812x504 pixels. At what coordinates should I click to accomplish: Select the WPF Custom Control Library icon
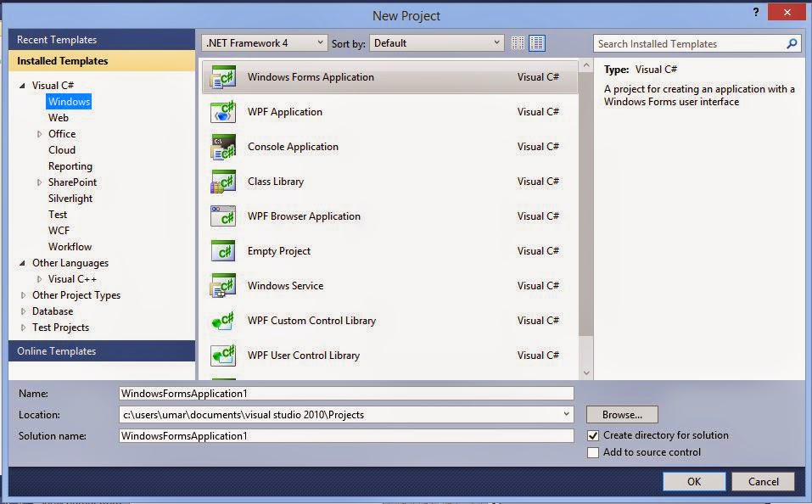coord(222,320)
